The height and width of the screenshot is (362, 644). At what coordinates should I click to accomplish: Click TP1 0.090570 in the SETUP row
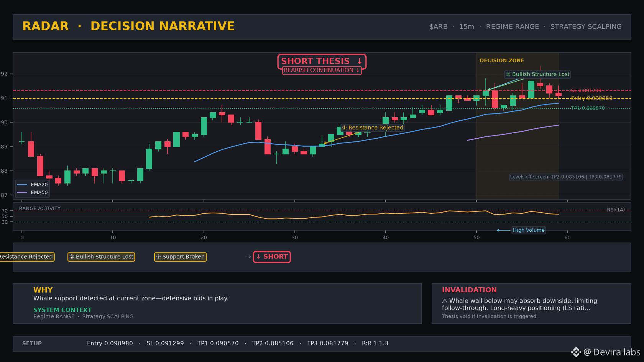(x=218, y=344)
